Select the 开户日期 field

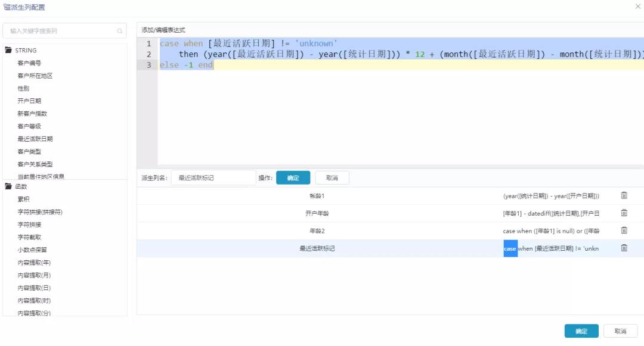29,101
